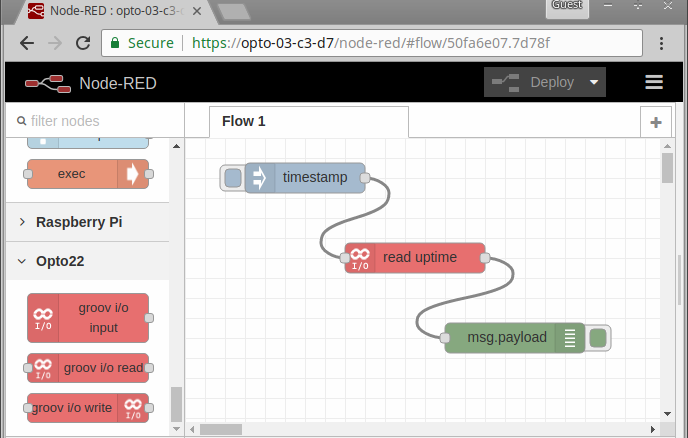Select the timestamp inject node
This screenshot has width=688, height=438.
coord(305,178)
